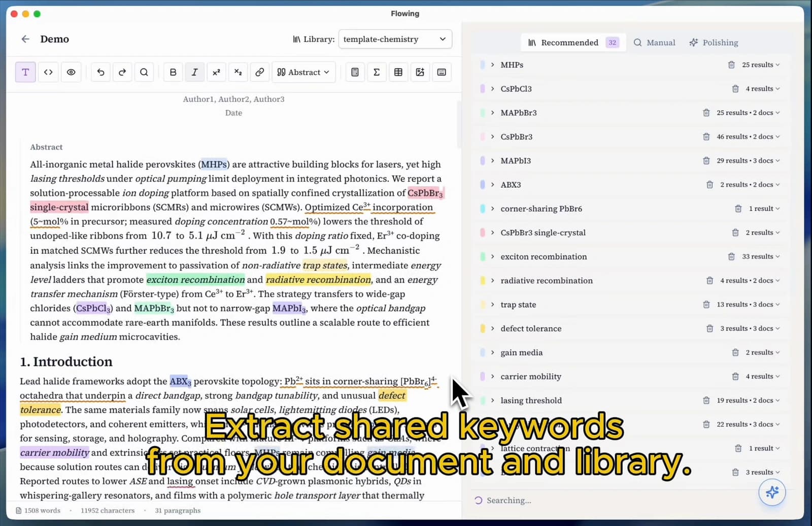Screen dimensions: 812x526
Task: Click the blue color swatch beside MHPs
Action: tap(482, 64)
